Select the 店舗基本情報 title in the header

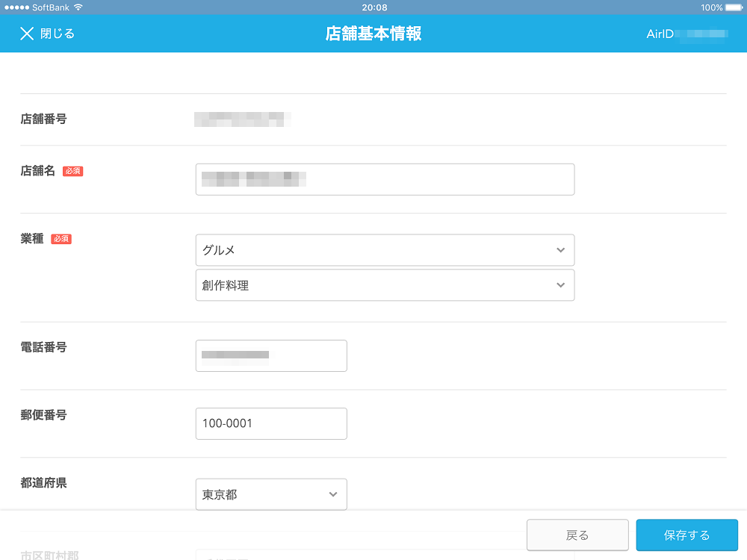373,34
